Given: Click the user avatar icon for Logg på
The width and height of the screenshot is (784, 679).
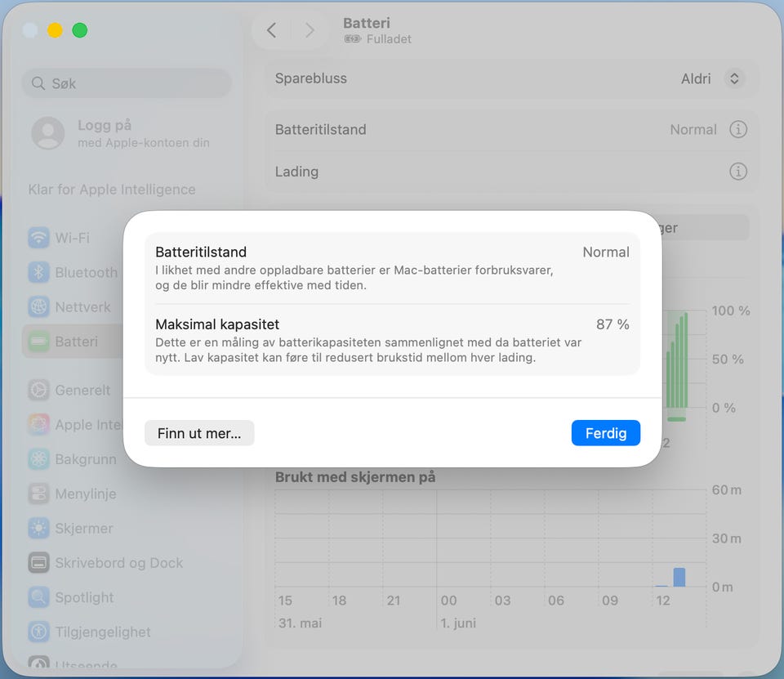Looking at the screenshot, I should tap(48, 133).
